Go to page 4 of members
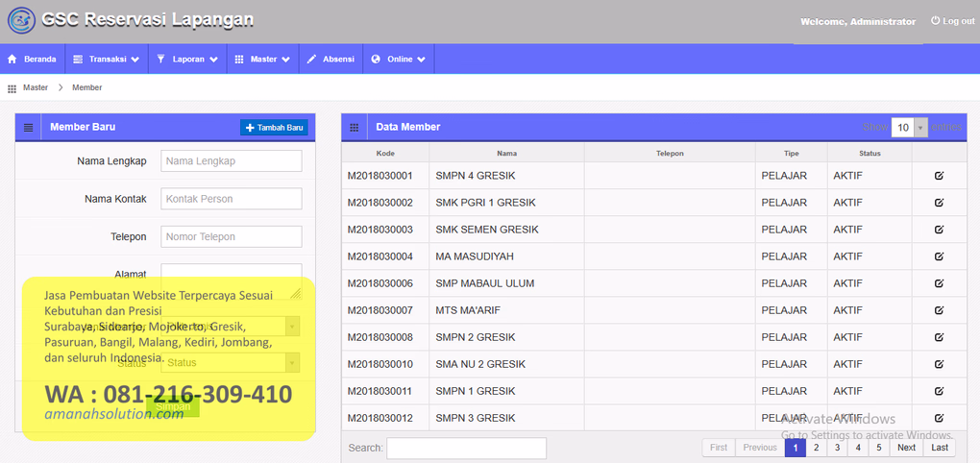Viewport: 980px width, 463px height. coord(858,448)
